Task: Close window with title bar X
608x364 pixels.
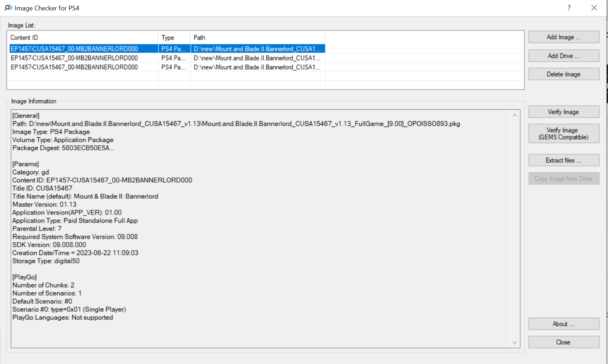Action: (x=594, y=8)
